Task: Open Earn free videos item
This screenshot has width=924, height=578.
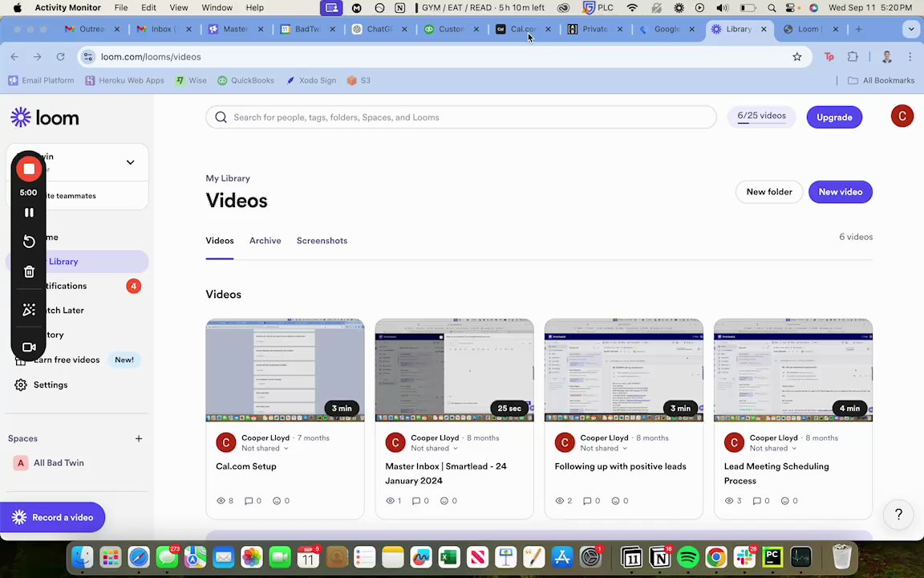Action: (x=77, y=360)
